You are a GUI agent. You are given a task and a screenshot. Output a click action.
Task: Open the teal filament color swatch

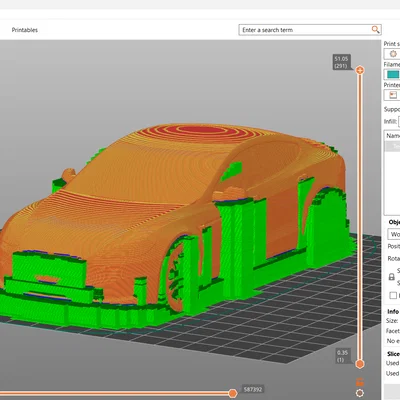click(393, 74)
